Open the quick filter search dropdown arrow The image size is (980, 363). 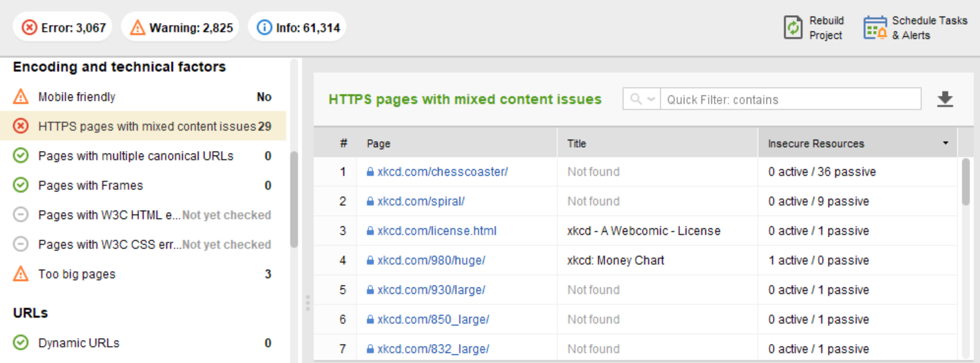(651, 99)
